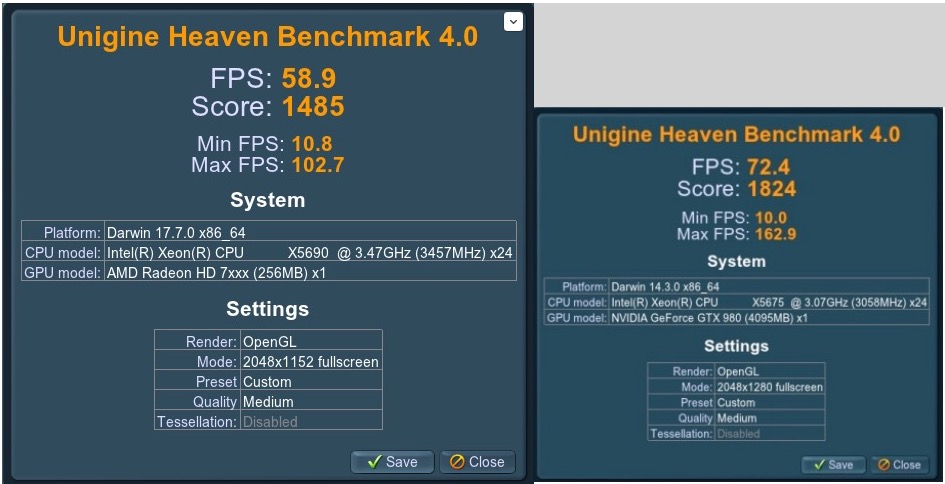Click the FPS value 72.4
Viewport: 945px width, 484px height.
tap(768, 167)
